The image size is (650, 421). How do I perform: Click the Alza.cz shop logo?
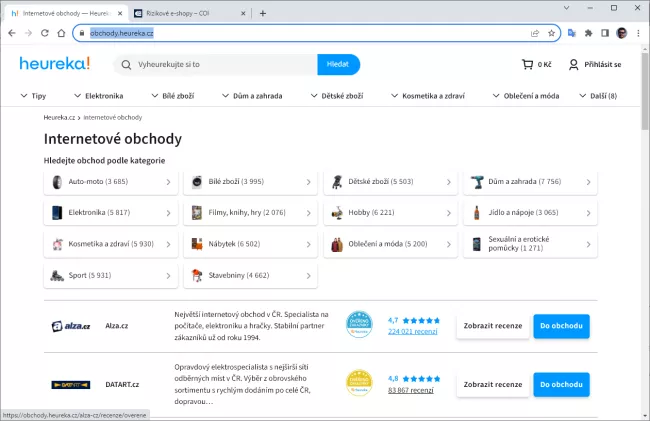71,326
